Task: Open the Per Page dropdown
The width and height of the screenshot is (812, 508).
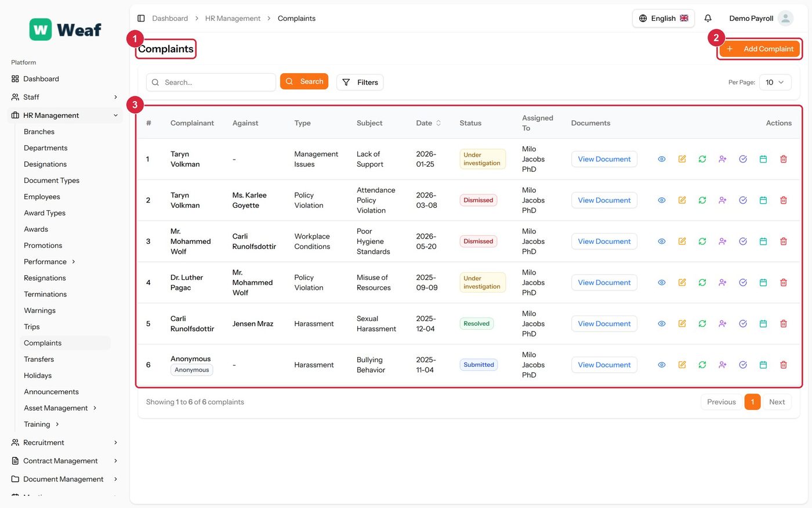Action: 775,82
